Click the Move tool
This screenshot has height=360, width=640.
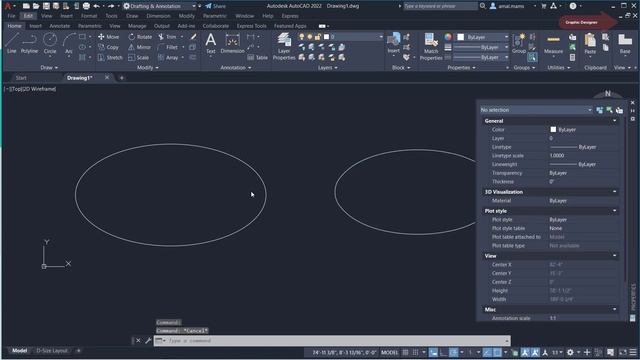point(108,37)
